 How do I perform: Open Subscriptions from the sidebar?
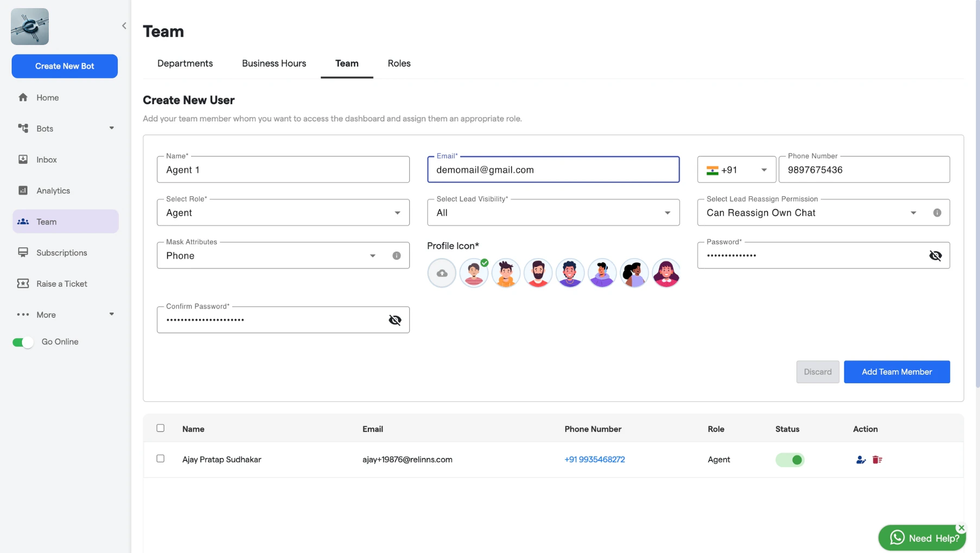(x=65, y=253)
